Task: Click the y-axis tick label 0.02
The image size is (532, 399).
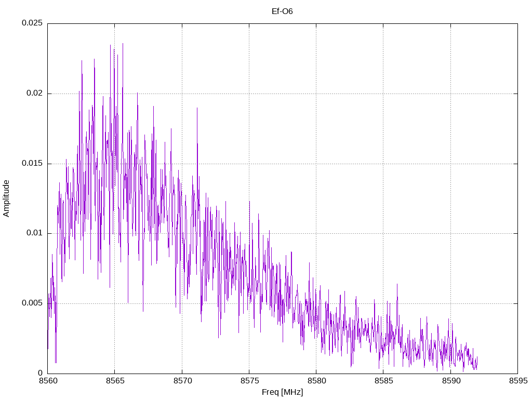Action: pyautogui.click(x=35, y=93)
